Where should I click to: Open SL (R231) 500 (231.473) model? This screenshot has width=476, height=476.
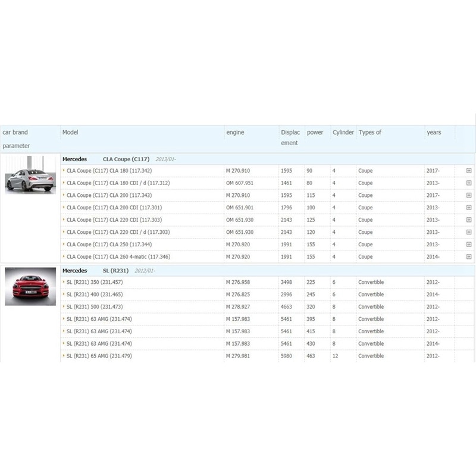(95, 307)
